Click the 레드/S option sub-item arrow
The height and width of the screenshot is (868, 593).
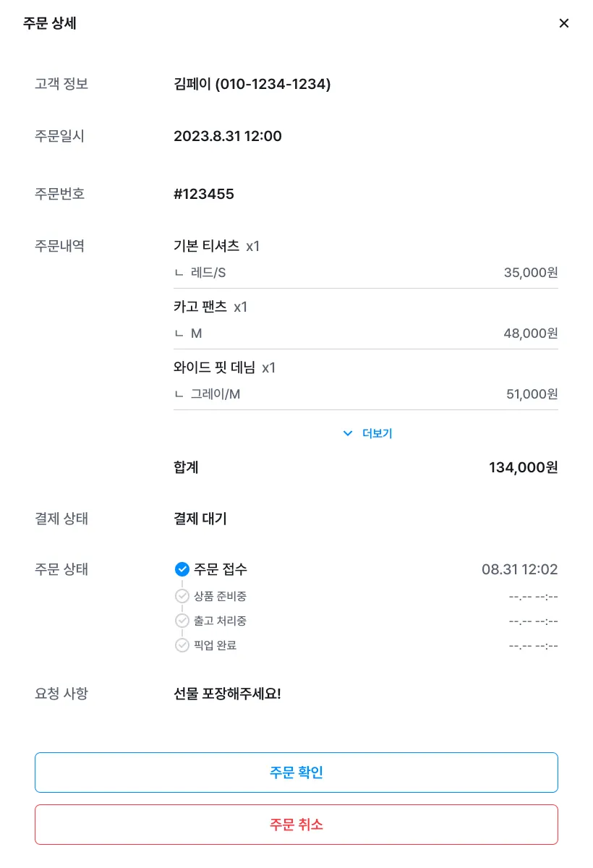coord(179,273)
